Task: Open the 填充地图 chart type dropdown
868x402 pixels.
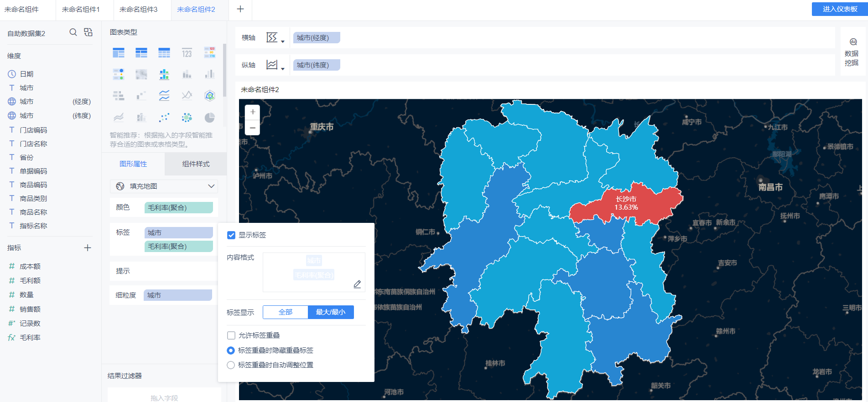Action: pyautogui.click(x=164, y=186)
